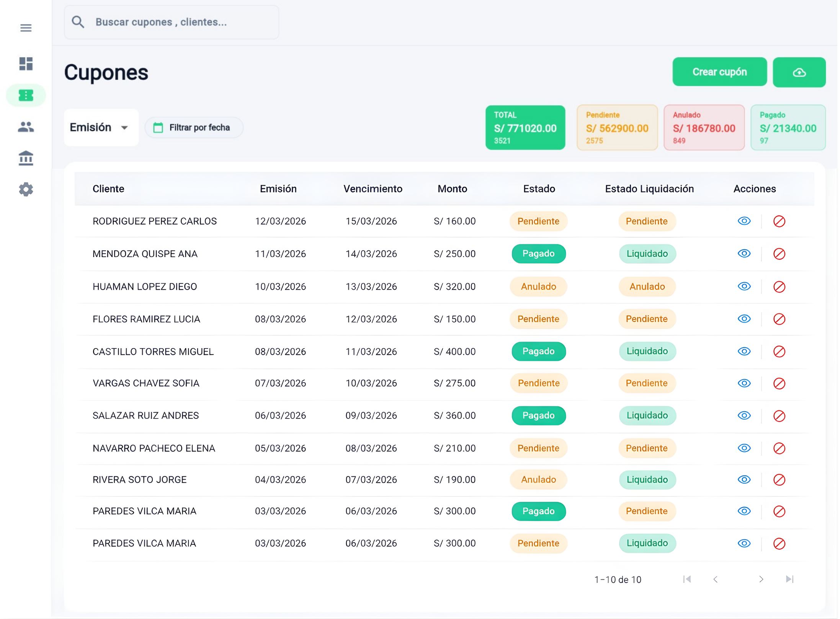
Task: View coupon of VARGAS CHAVEZ SOFIA
Action: [x=744, y=383]
